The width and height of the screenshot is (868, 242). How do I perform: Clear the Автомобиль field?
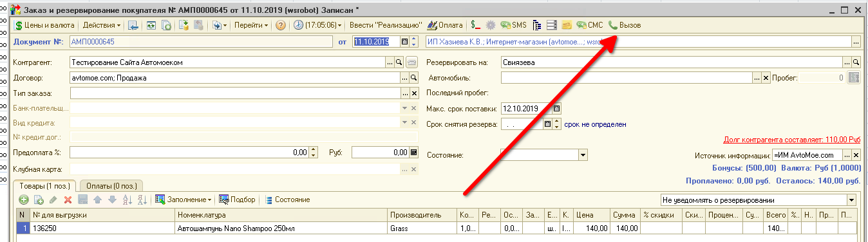click(766, 78)
